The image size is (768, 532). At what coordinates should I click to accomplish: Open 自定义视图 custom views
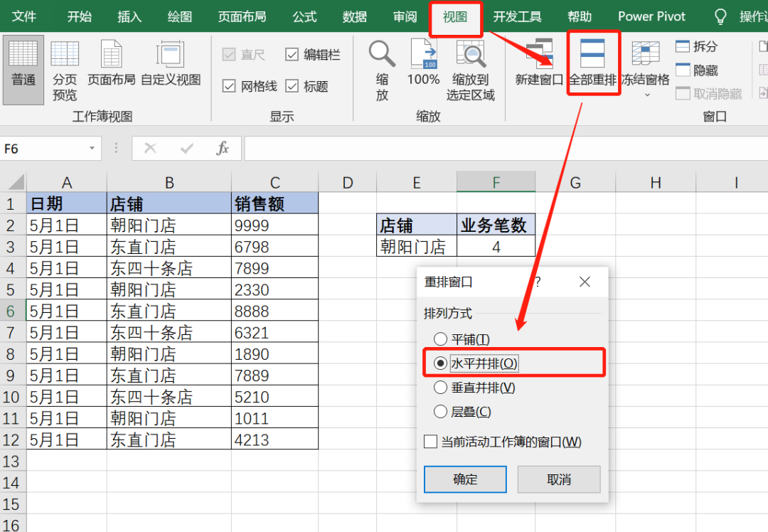click(170, 53)
